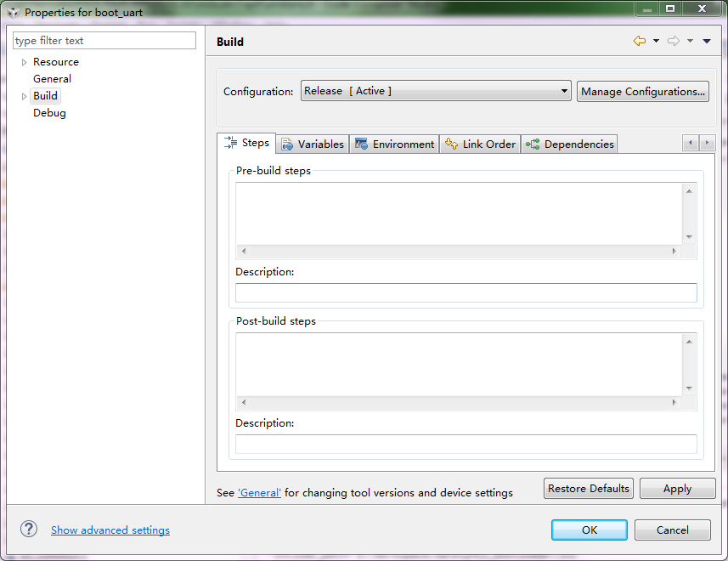
Task: Click Pre-build horizontal scrollbar left arrow
Action: [x=244, y=252]
